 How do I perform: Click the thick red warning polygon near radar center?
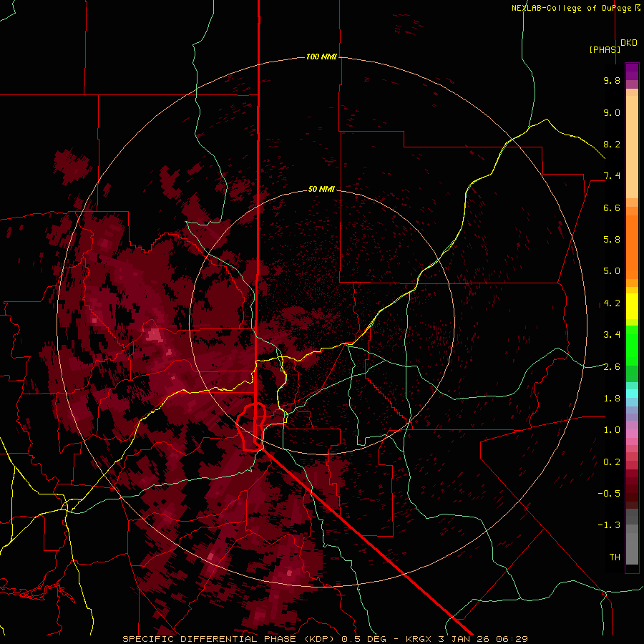click(x=251, y=427)
